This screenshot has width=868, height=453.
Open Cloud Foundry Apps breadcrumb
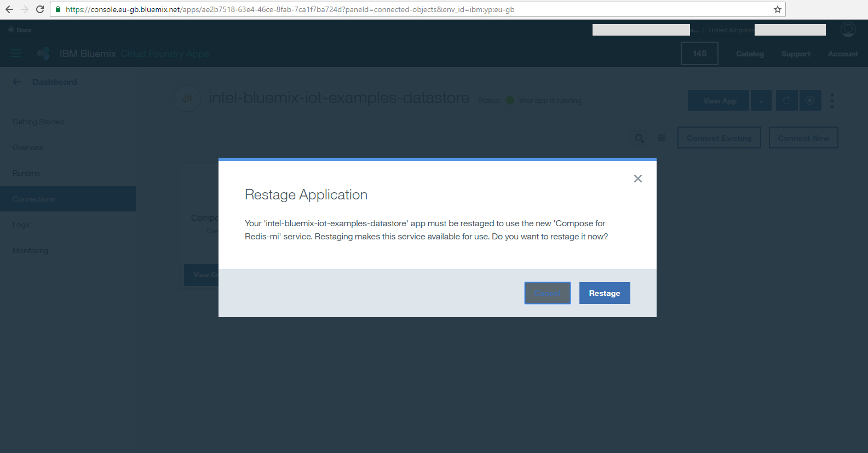[x=165, y=54]
